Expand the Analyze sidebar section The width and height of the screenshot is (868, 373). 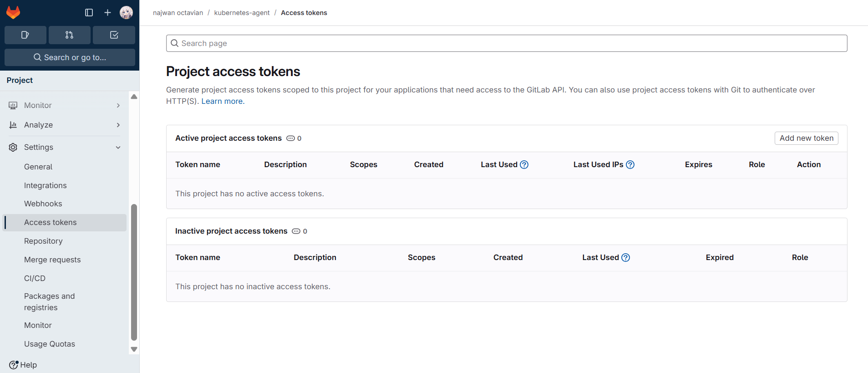click(x=64, y=125)
